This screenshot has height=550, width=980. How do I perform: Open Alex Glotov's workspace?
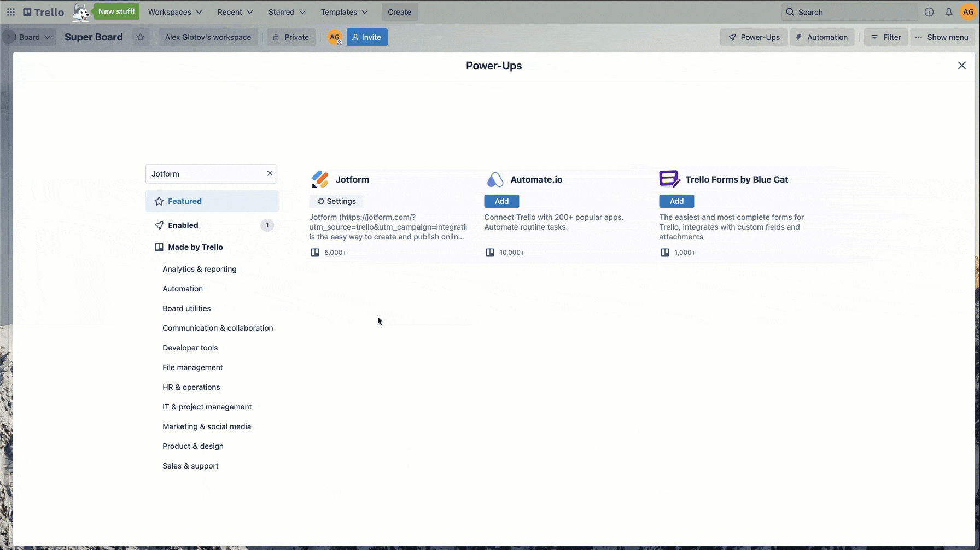[x=208, y=37]
